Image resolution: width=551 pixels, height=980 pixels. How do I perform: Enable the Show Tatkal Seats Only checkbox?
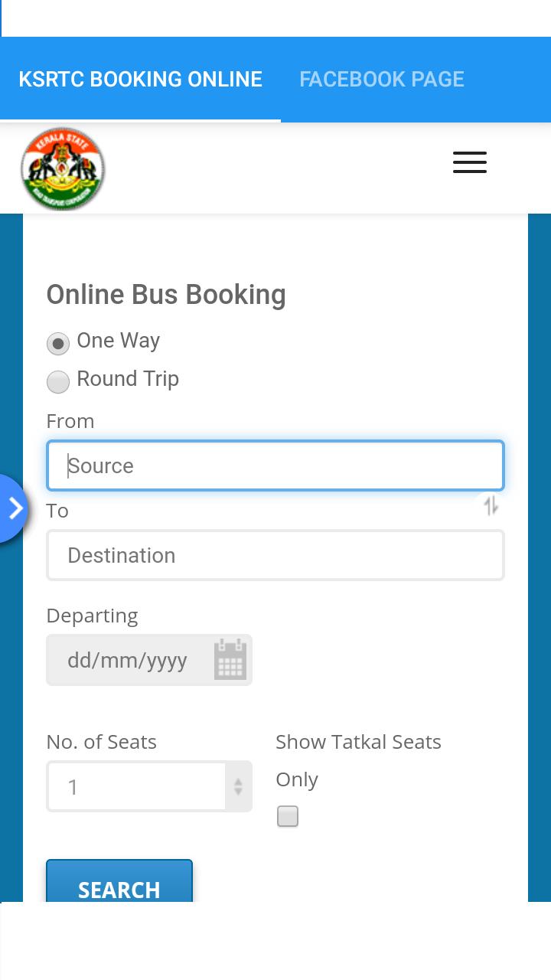point(288,816)
